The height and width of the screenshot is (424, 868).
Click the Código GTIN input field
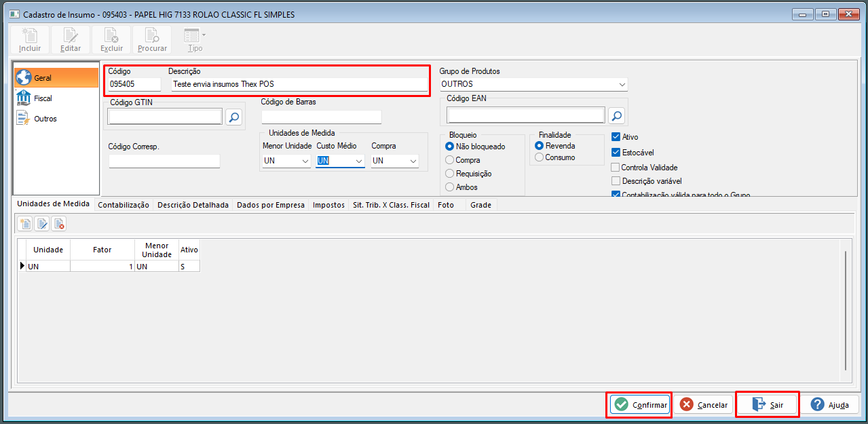pos(165,117)
